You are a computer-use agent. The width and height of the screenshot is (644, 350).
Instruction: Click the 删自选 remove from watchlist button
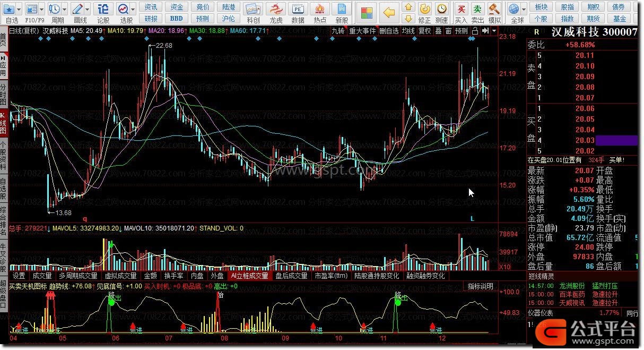(x=389, y=31)
